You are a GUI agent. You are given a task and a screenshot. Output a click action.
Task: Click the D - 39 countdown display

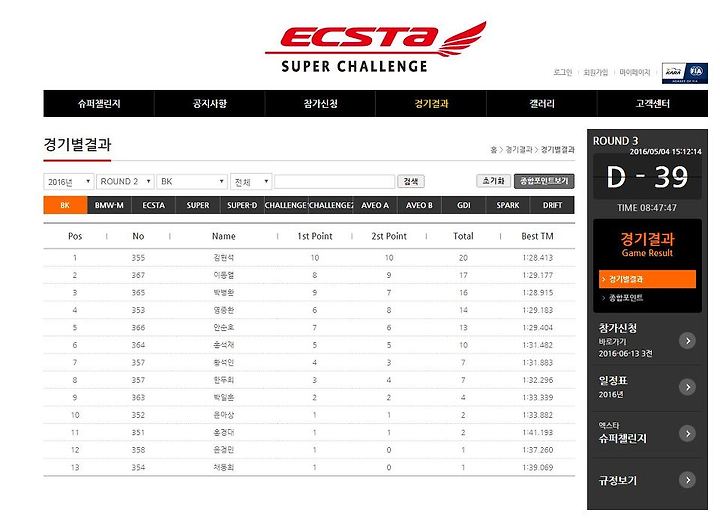(647, 177)
